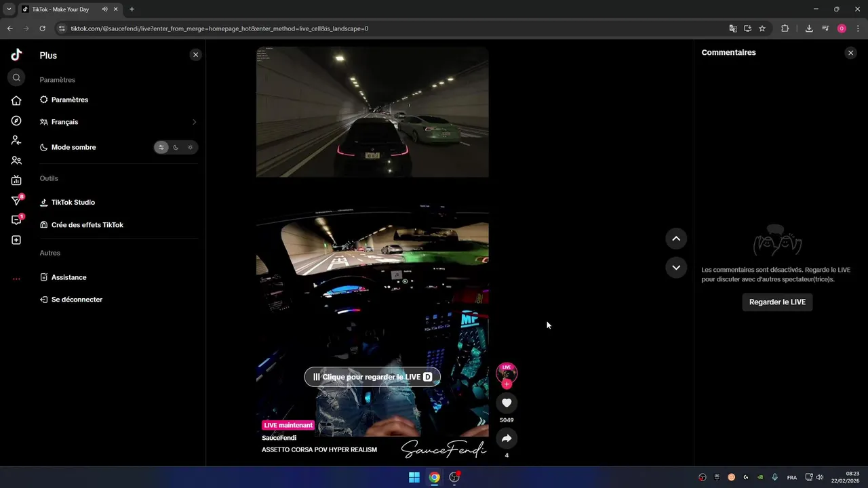Close the TikTok browser tab
The width and height of the screenshot is (868, 488).
tap(117, 9)
